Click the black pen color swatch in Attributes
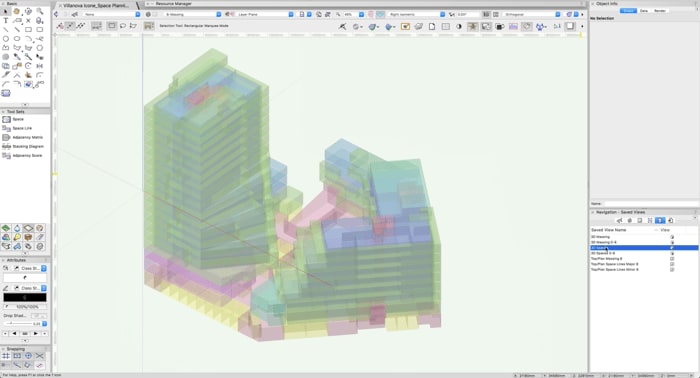The image size is (700, 378). tap(25, 297)
